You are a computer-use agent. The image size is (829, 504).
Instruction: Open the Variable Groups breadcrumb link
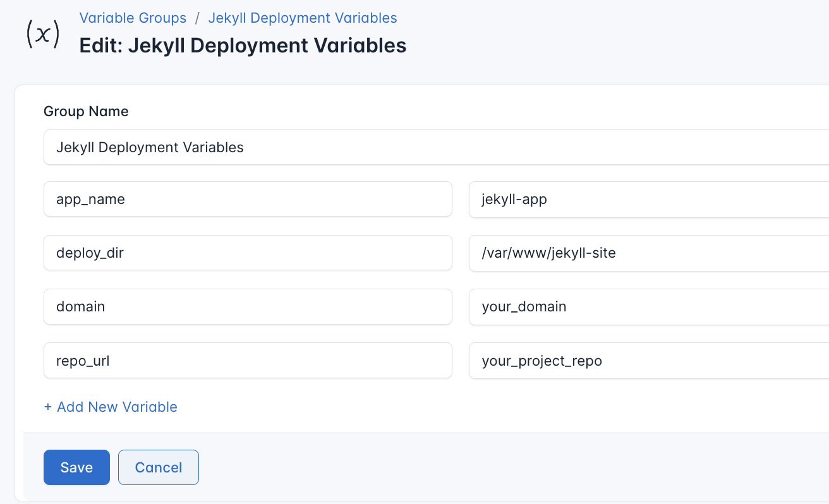coord(133,18)
